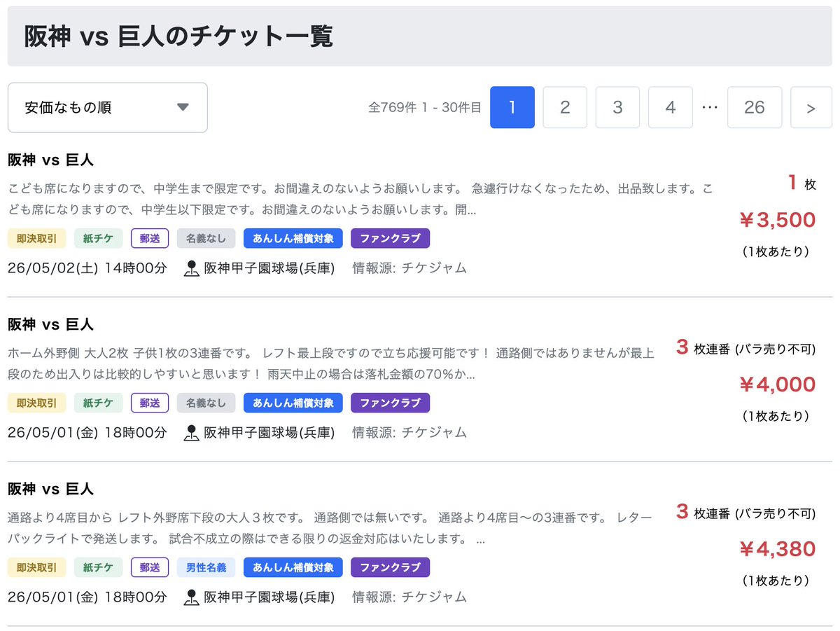Click あんしん補償対象 tag in ¥4,000 listing
Viewport: 840px width, 631px height.
[x=293, y=403]
